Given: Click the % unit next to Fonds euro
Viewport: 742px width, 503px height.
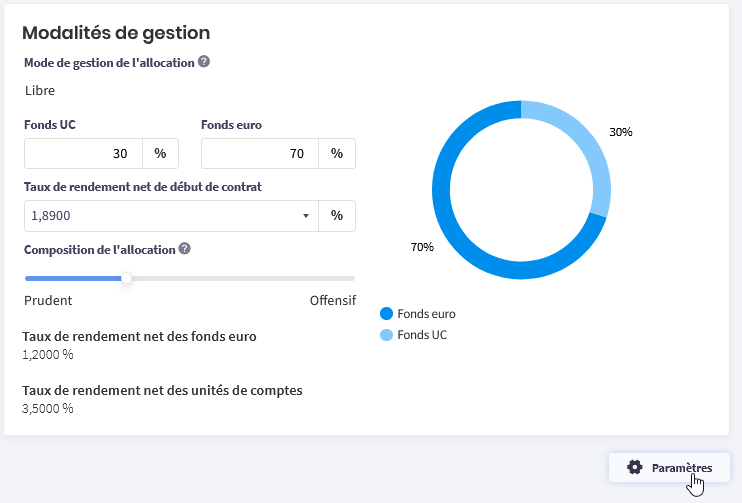Looking at the screenshot, I should click(x=337, y=153).
